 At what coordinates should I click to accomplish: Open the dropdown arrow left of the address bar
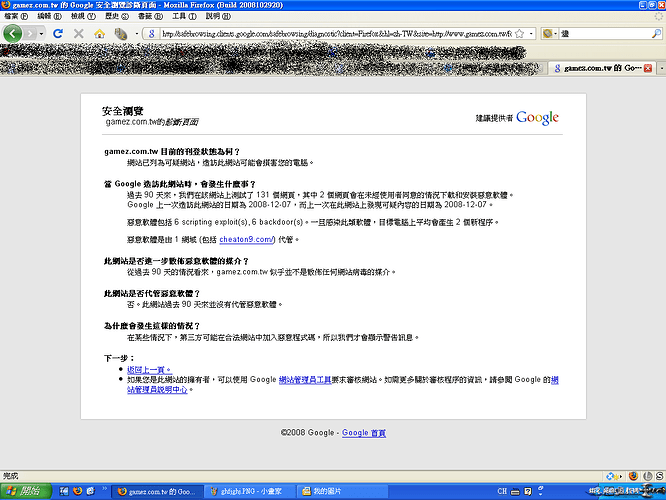[137, 34]
